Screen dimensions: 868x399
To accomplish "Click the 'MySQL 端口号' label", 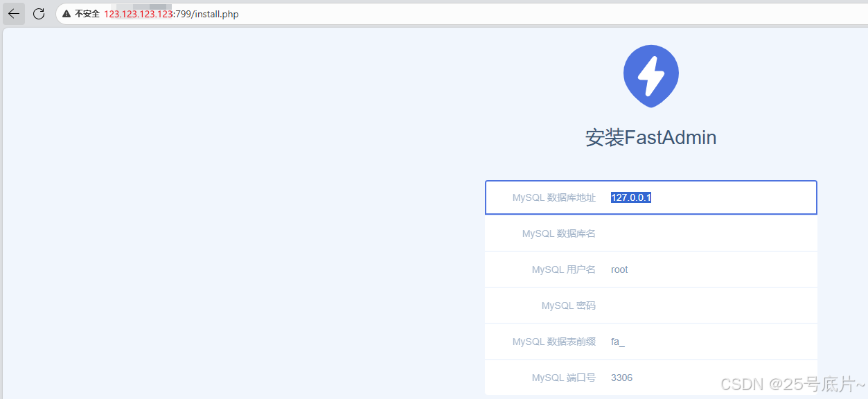I will pos(564,378).
